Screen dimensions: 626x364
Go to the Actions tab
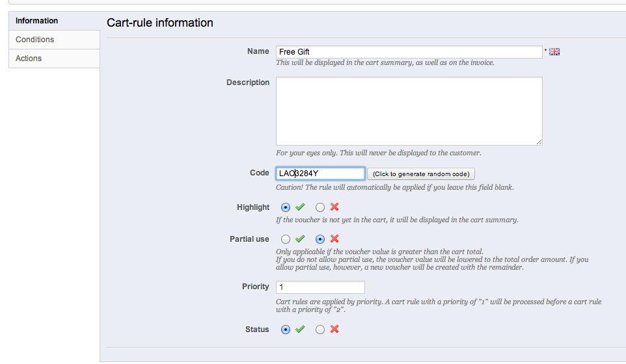pos(29,58)
